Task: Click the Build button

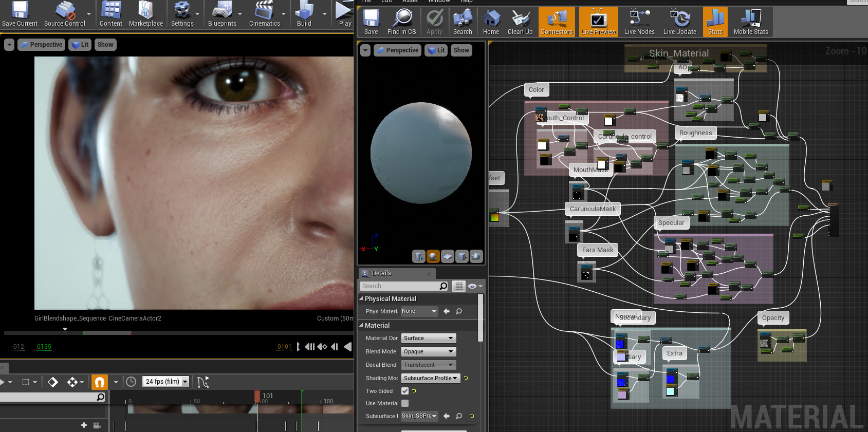Action: (304, 14)
